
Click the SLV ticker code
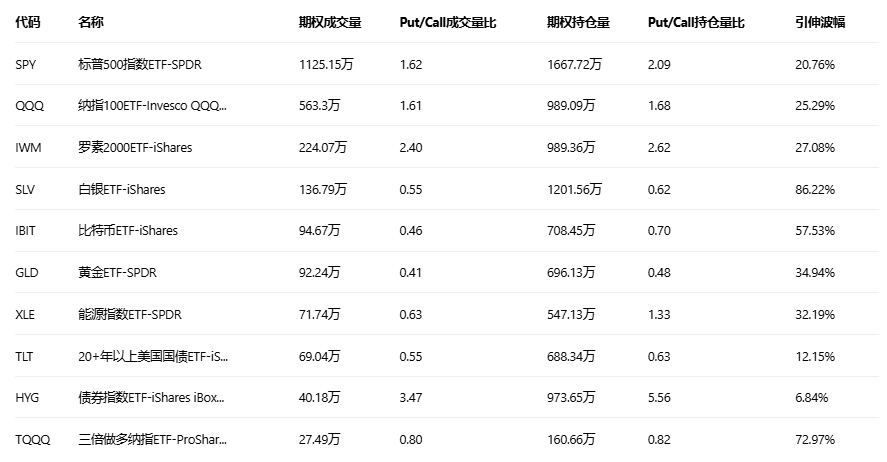[x=26, y=190]
